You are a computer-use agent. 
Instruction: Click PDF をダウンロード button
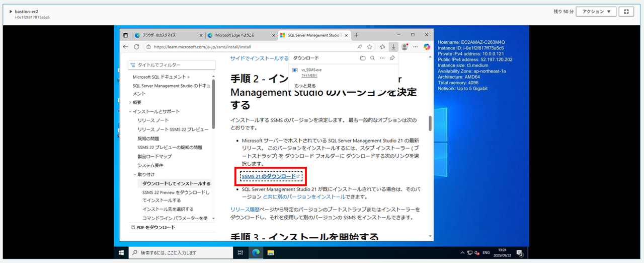point(153,227)
